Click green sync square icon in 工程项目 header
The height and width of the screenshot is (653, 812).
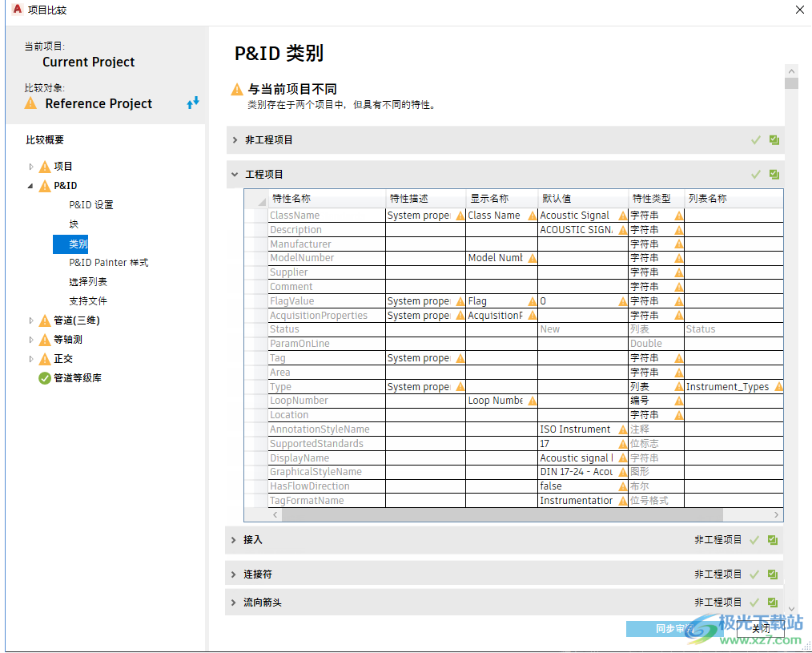[x=774, y=175]
